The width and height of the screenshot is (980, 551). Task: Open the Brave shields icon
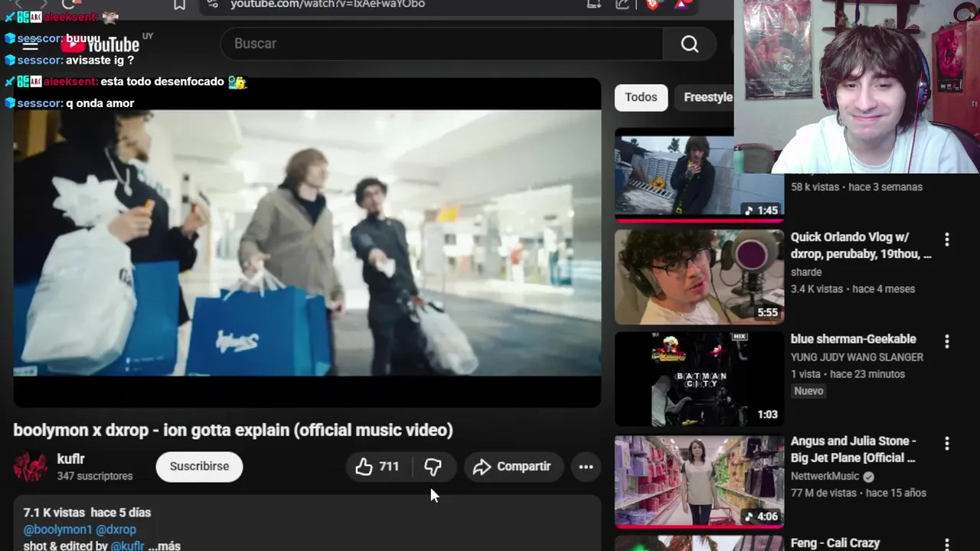652,5
